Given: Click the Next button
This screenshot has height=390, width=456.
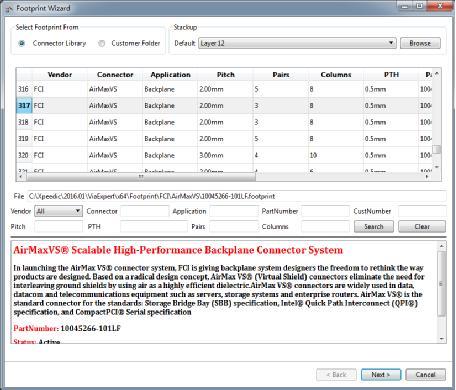Looking at the screenshot, I should (381, 375).
